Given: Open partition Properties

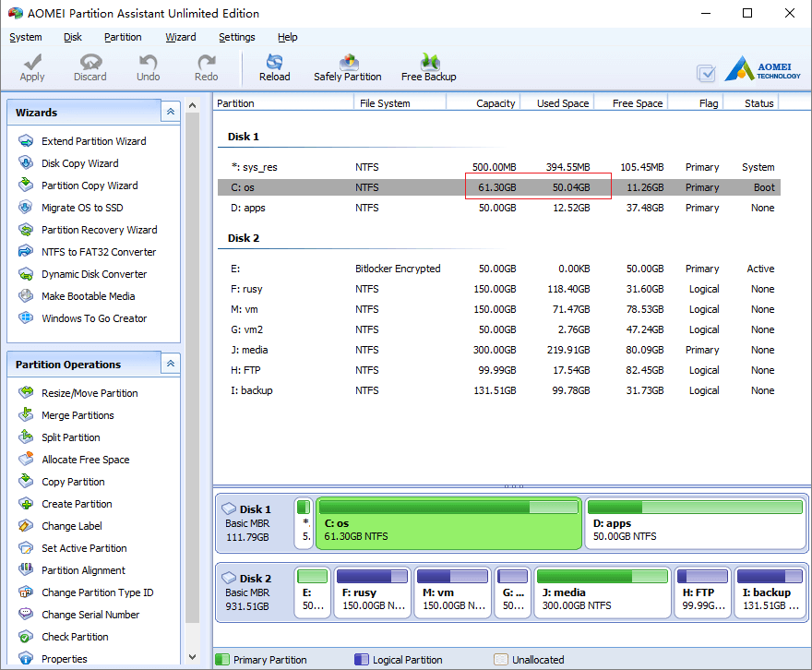Looking at the screenshot, I should 65,659.
